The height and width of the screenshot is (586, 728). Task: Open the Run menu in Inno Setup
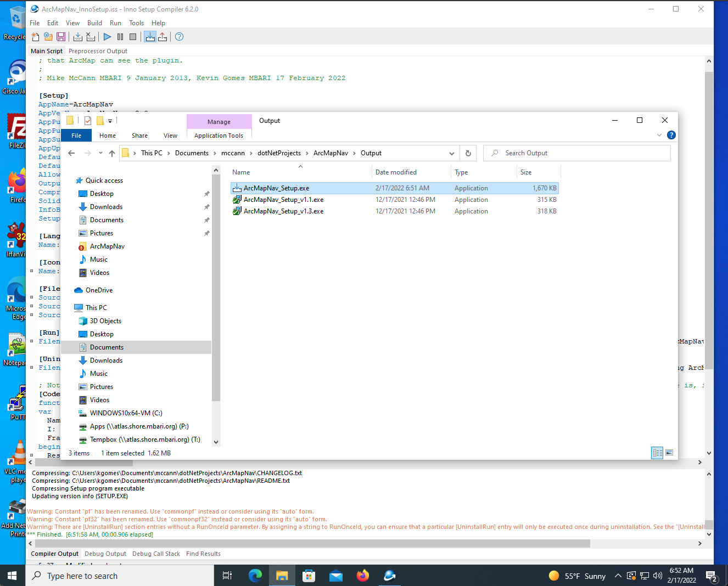pos(115,23)
